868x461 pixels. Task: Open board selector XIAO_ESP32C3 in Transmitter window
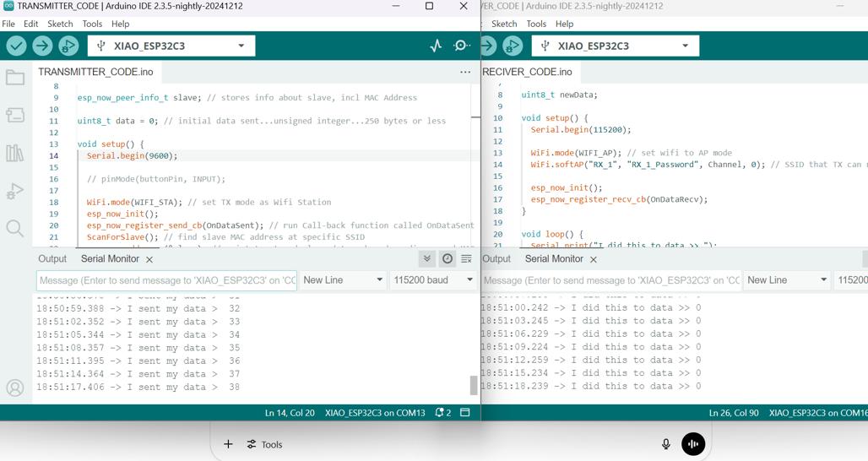point(171,46)
